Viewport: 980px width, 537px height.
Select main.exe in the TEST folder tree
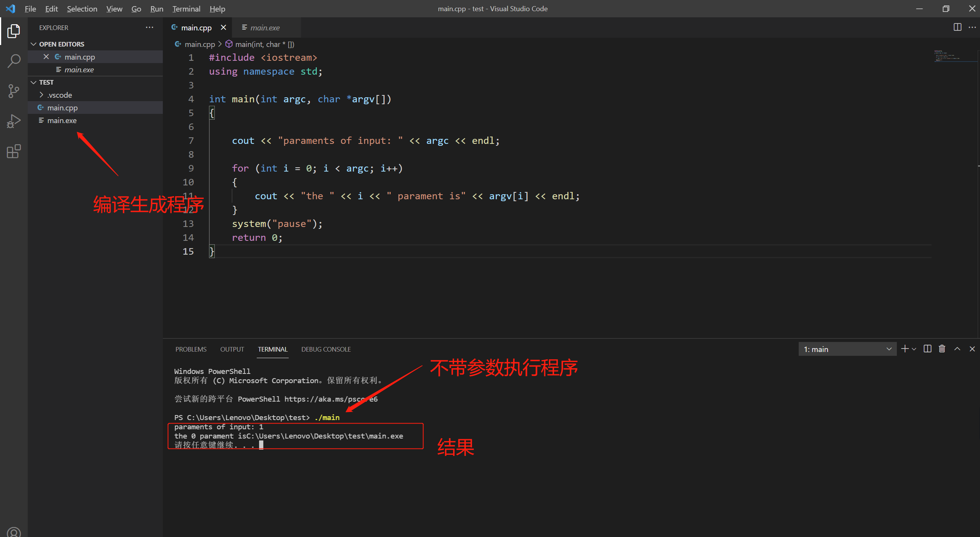62,120
